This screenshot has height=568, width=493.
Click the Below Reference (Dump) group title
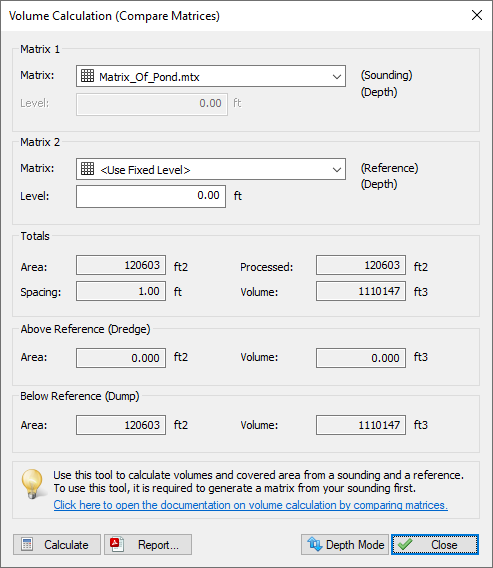(x=80, y=396)
